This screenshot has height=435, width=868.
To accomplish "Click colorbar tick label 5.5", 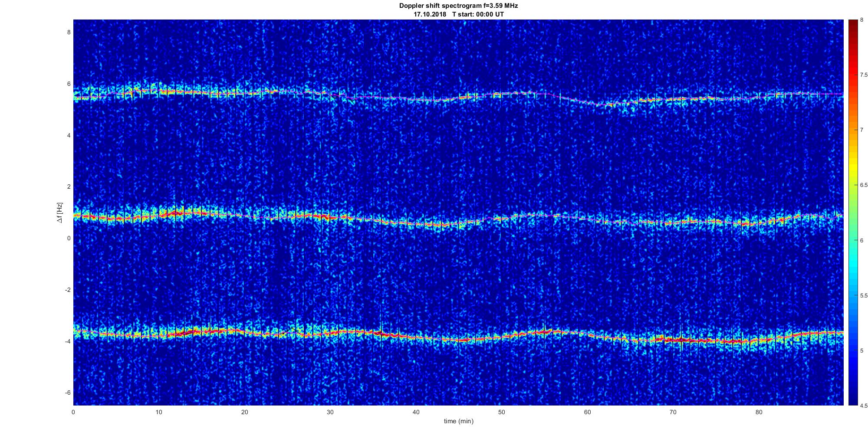I will [864, 295].
